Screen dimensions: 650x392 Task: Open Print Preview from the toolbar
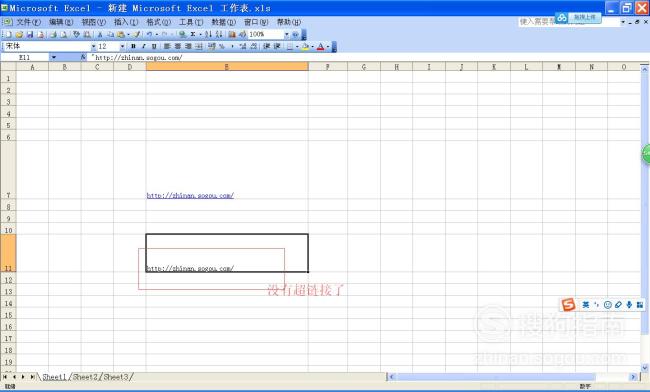click(63, 34)
